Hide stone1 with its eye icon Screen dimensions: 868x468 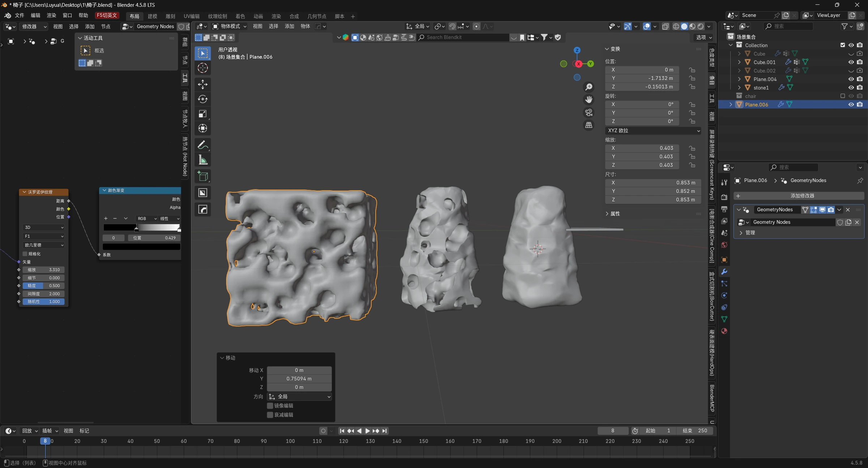pyautogui.click(x=851, y=88)
